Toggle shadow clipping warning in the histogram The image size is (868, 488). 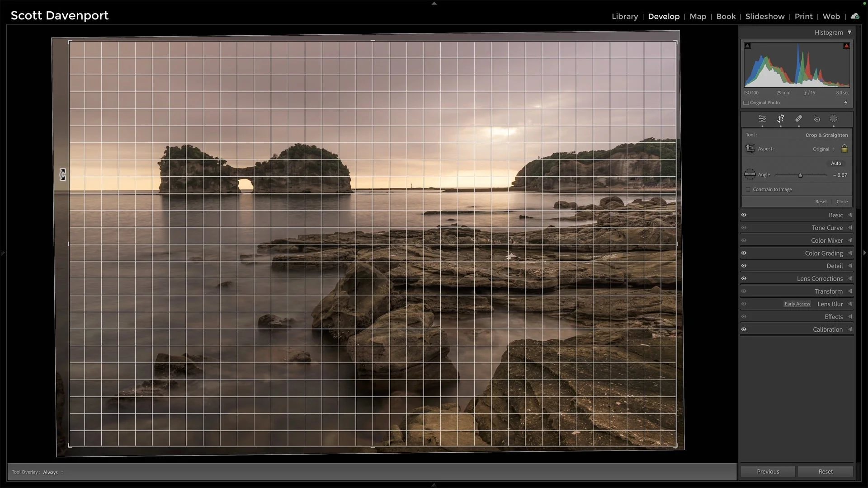[747, 46]
